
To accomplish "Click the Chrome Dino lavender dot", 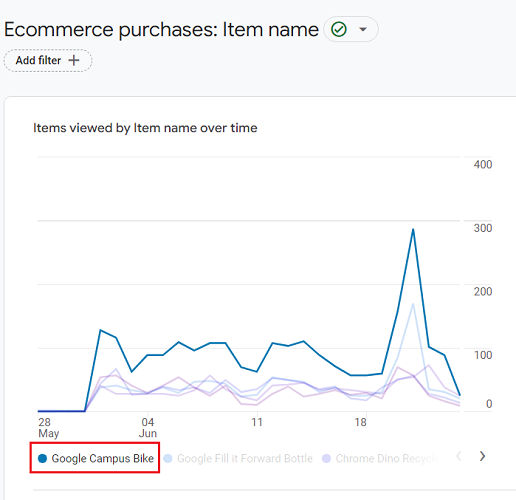I will click(326, 458).
